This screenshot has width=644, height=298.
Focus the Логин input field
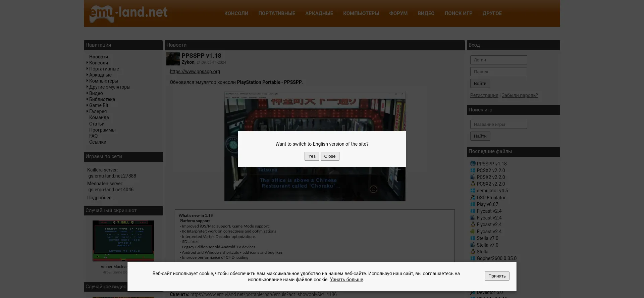coord(498,60)
